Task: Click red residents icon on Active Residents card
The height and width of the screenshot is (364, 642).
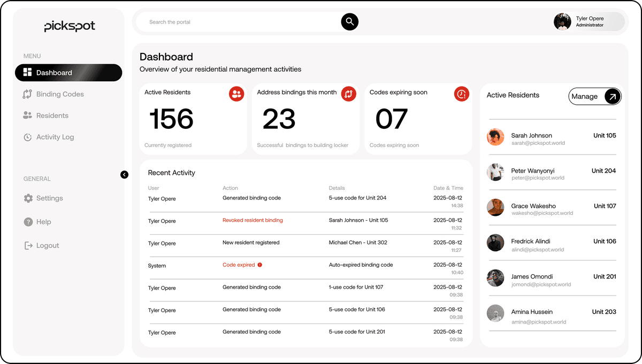Action: click(236, 94)
